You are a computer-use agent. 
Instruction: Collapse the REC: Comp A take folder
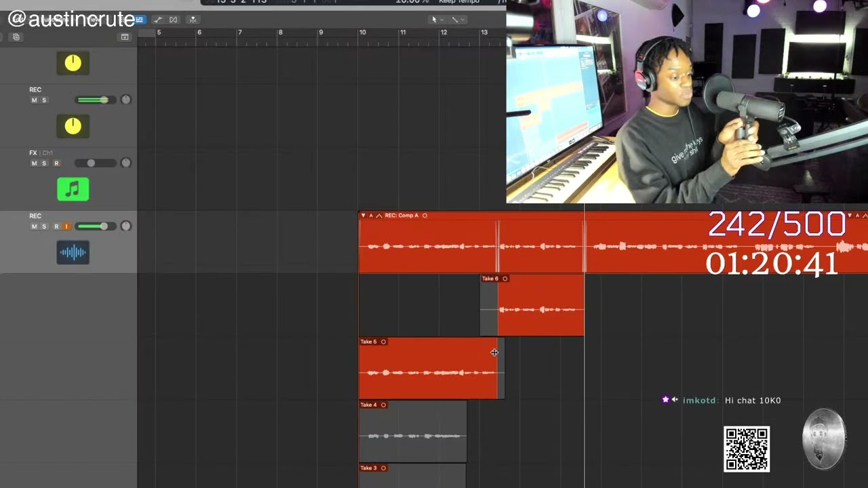coord(363,216)
